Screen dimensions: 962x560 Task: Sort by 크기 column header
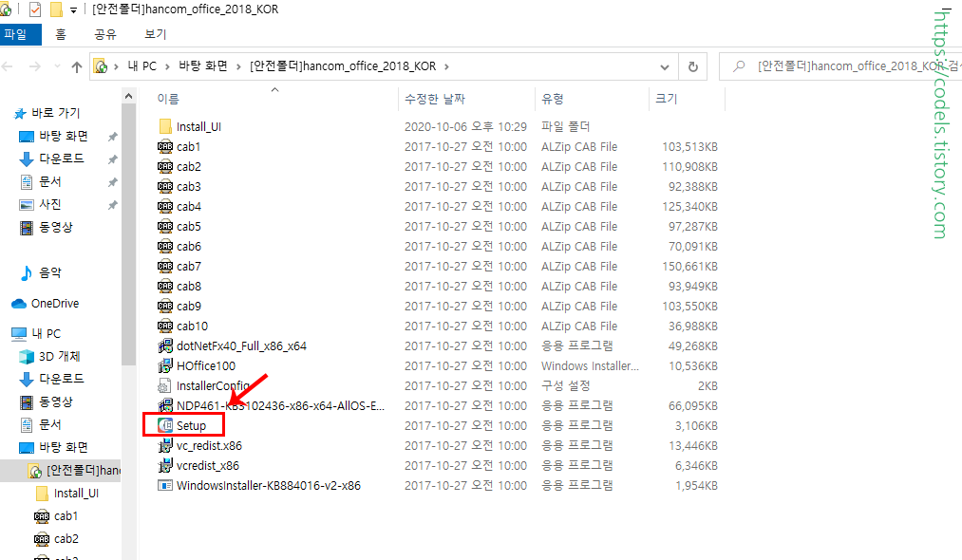point(667,99)
